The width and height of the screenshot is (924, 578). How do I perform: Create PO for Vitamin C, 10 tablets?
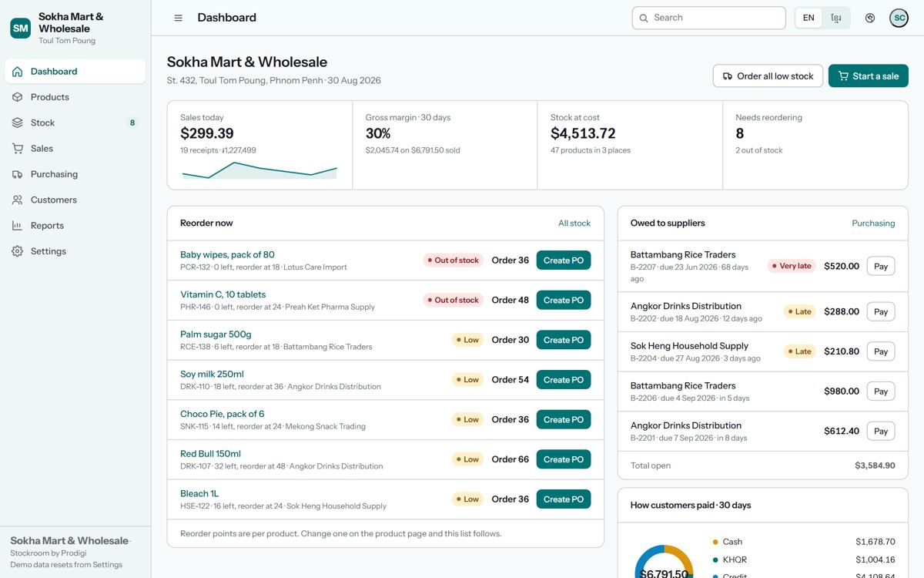pos(564,301)
